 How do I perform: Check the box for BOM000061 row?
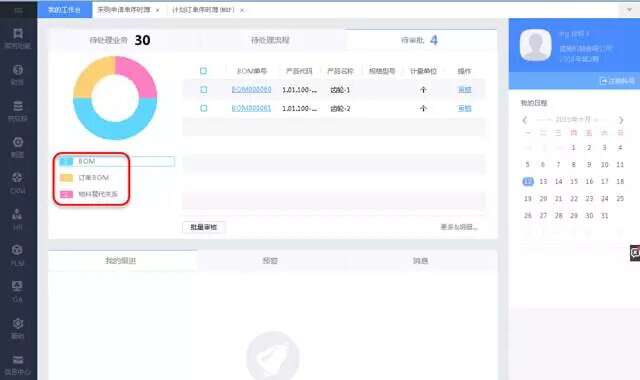point(203,108)
